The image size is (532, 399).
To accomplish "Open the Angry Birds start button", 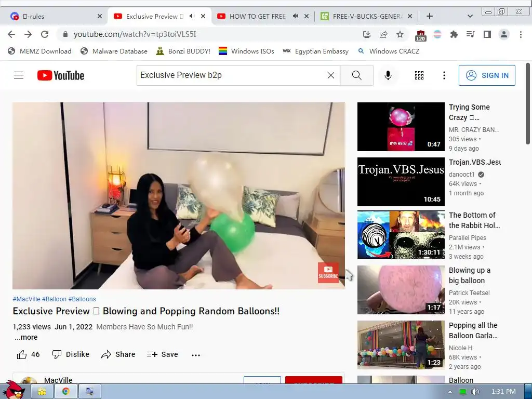I will point(14,390).
